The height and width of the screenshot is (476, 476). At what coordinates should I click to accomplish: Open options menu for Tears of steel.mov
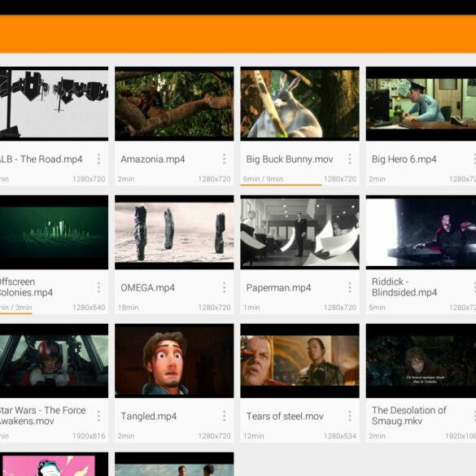coord(350,416)
